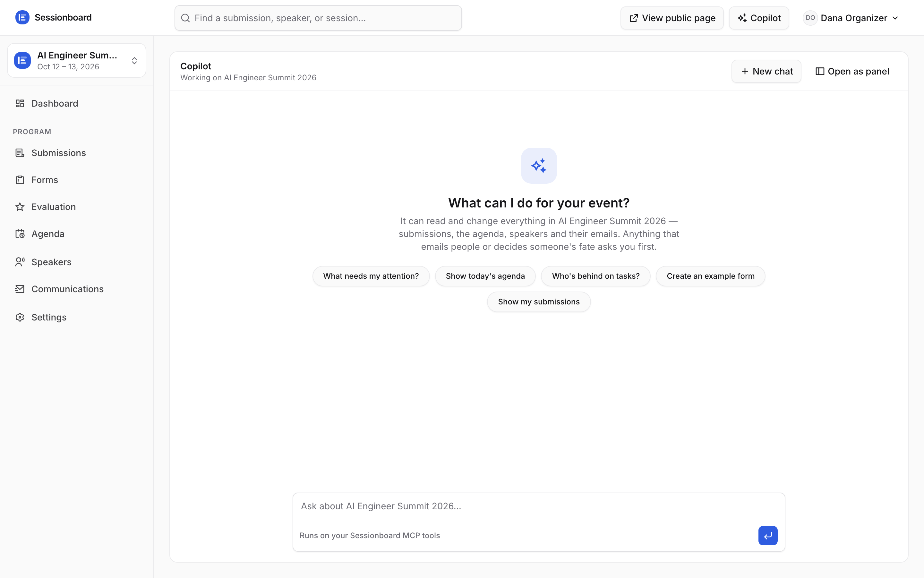The width and height of the screenshot is (924, 578).
Task: Choose the "Show my submissions" suggestion
Action: pos(539,302)
